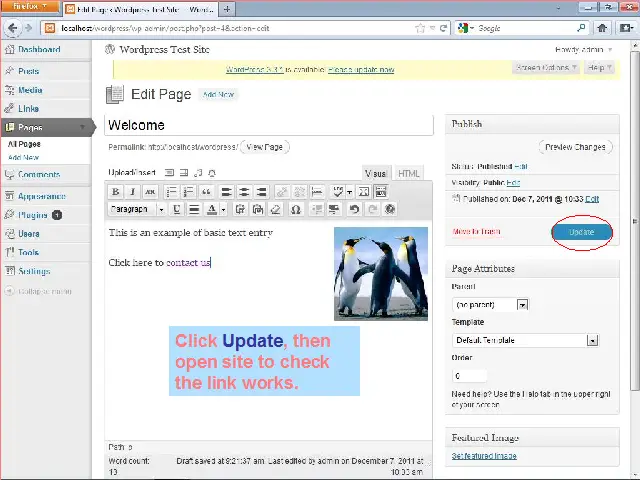Insert an unordered bullet list

(171, 192)
